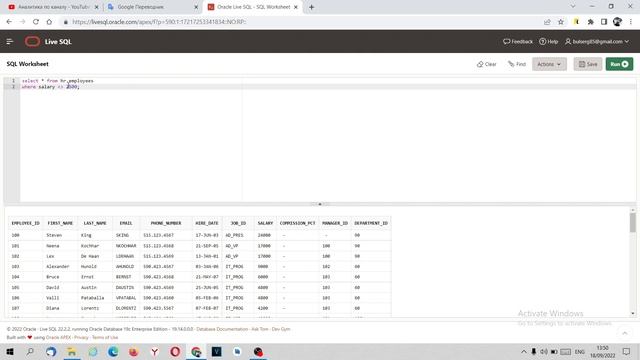Bookmark this page with the star
This screenshot has height=360, width=640.
click(x=561, y=22)
